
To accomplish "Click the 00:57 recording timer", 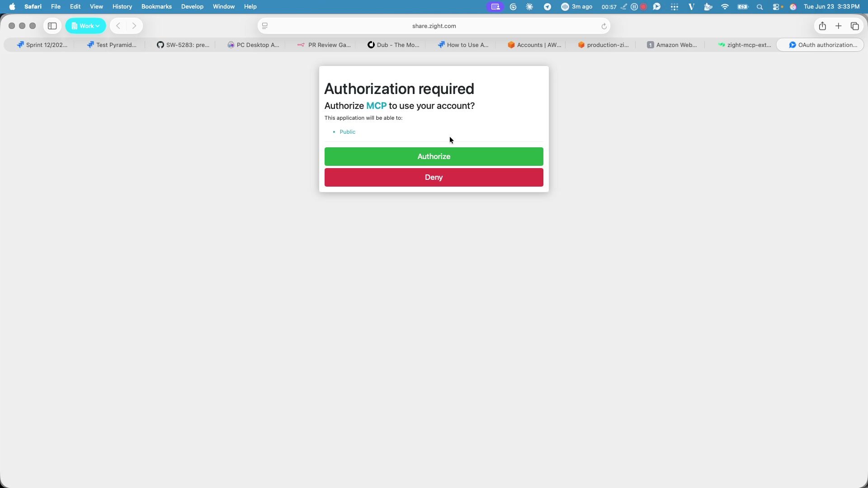I will [x=609, y=7].
